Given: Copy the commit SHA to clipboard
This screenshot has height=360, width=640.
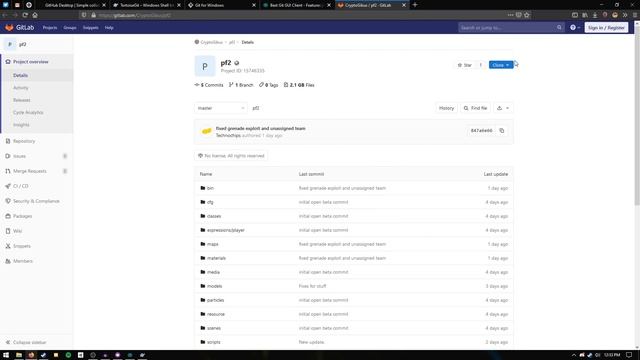Looking at the screenshot, I should tap(502, 131).
